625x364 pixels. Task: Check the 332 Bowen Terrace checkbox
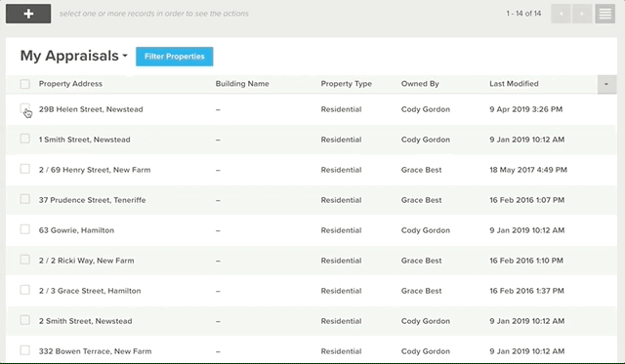(x=25, y=350)
